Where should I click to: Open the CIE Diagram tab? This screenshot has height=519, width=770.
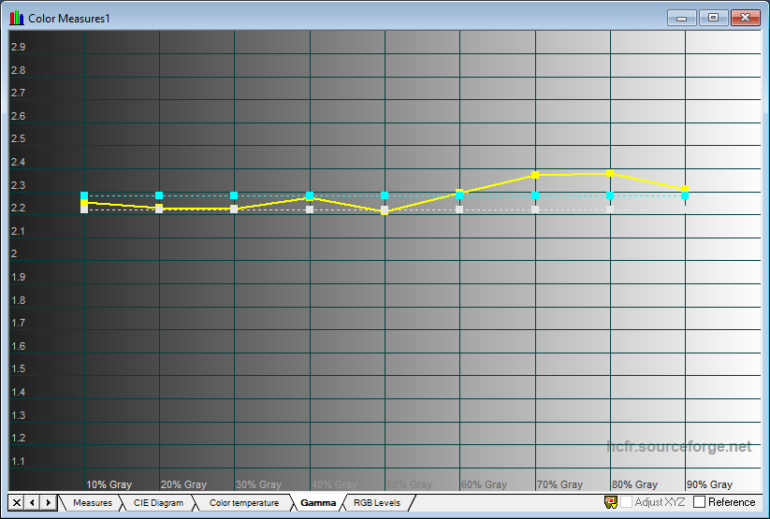click(158, 503)
